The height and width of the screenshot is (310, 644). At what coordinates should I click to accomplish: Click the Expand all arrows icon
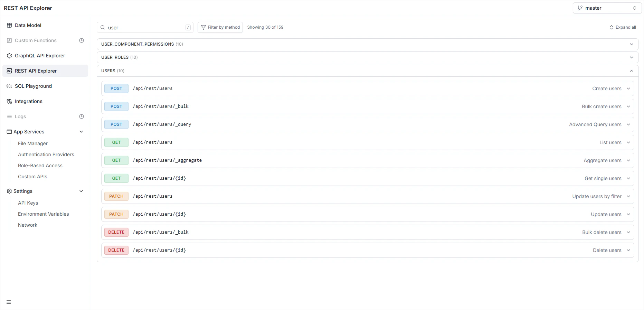612,27
